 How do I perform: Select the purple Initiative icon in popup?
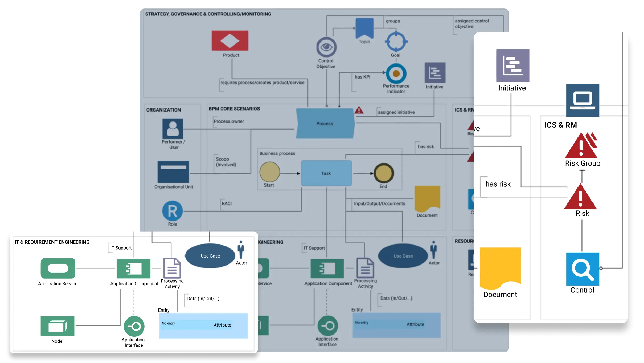point(512,66)
